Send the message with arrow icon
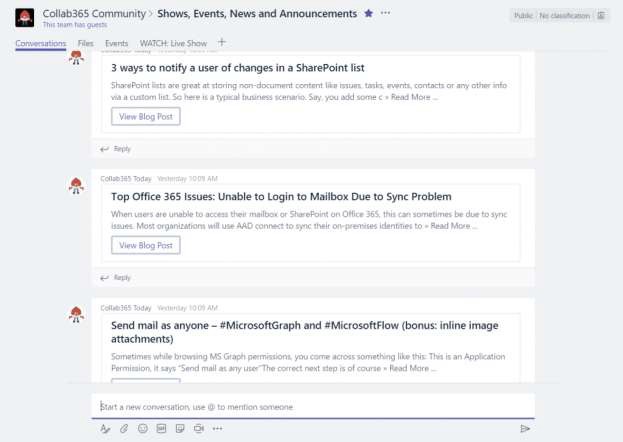The height and width of the screenshot is (442, 623). pos(525,428)
